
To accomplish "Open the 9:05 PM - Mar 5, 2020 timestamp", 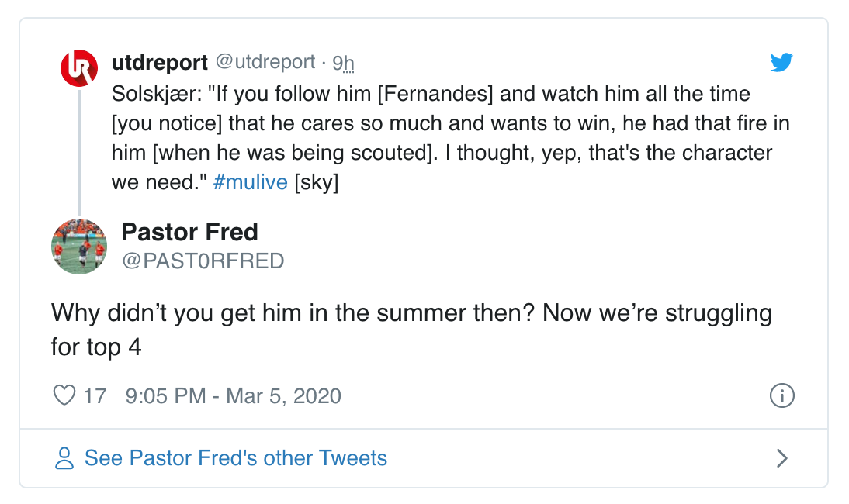I will 233,395.
